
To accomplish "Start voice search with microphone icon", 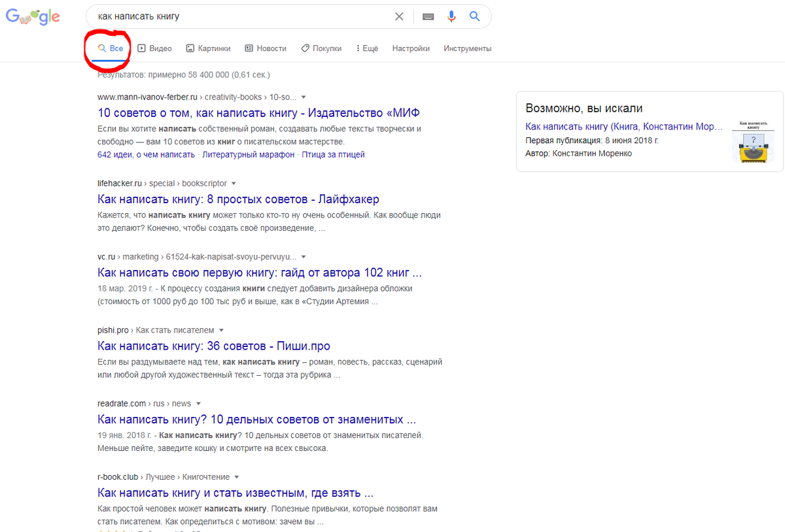I will click(451, 16).
